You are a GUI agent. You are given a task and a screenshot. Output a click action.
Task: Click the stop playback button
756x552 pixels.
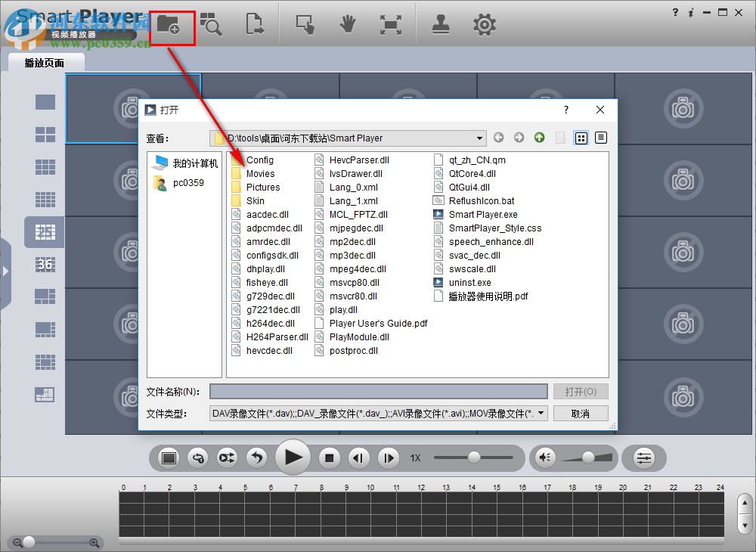330,457
